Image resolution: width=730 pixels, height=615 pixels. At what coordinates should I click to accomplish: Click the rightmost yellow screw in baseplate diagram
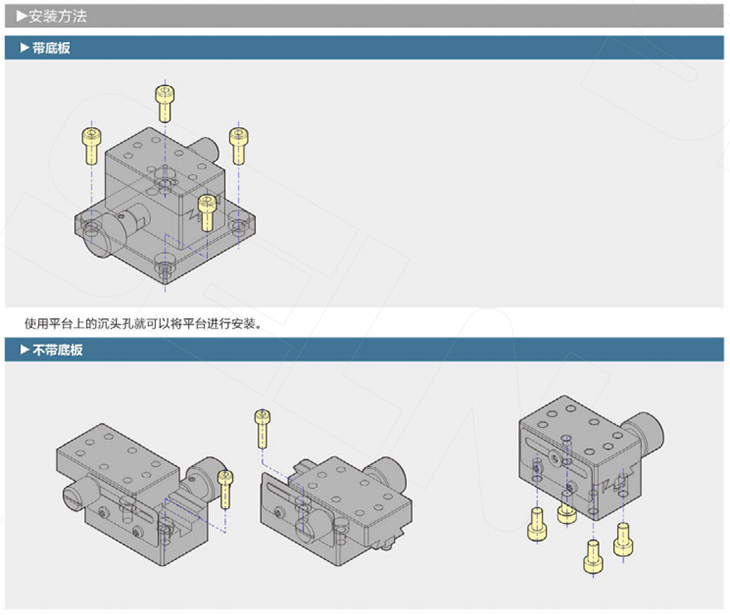[x=238, y=144]
